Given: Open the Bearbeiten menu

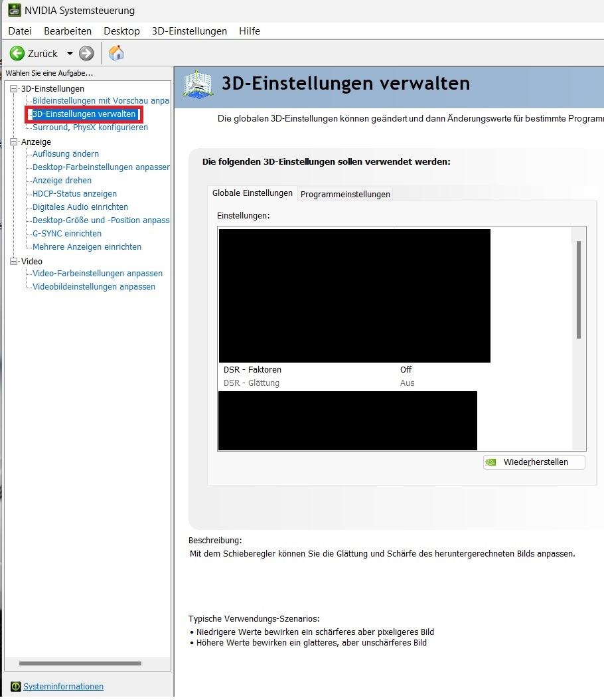Looking at the screenshot, I should click(68, 31).
